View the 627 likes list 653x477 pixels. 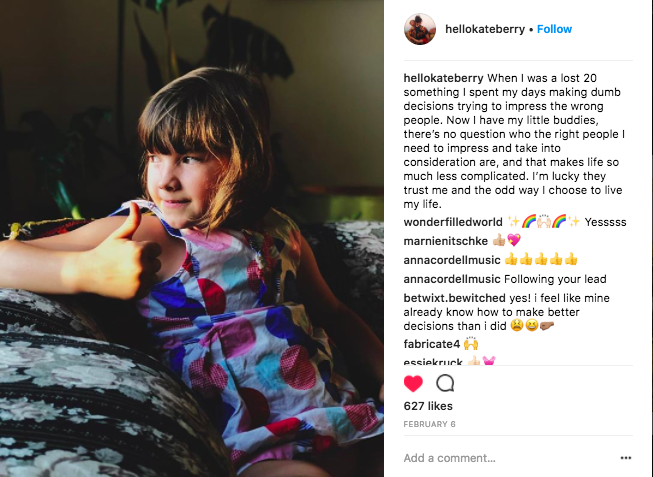click(x=428, y=406)
